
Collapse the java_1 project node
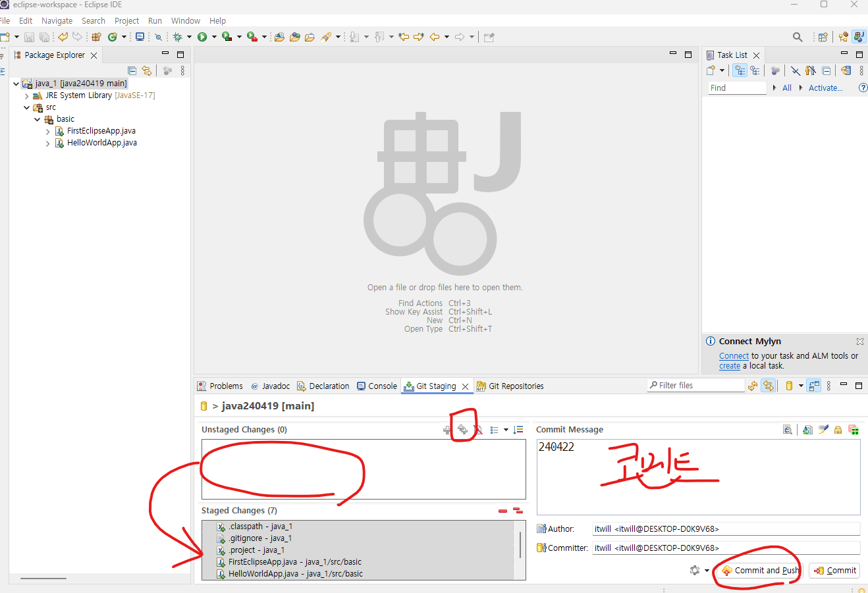click(x=16, y=84)
